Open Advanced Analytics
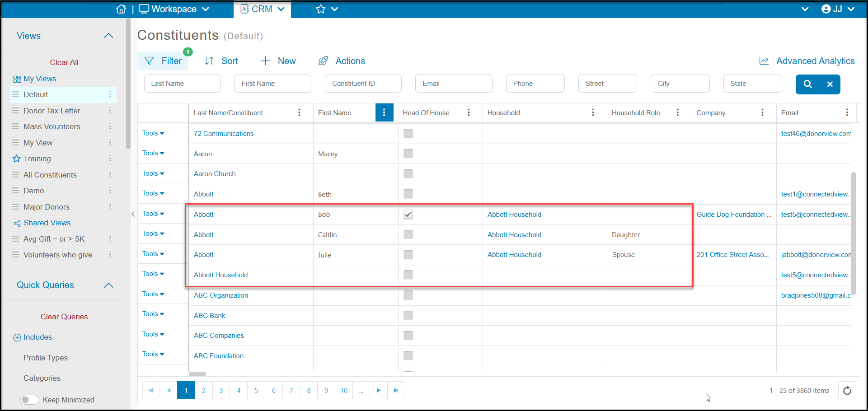Screen dimensions: 868x411 (x=807, y=61)
